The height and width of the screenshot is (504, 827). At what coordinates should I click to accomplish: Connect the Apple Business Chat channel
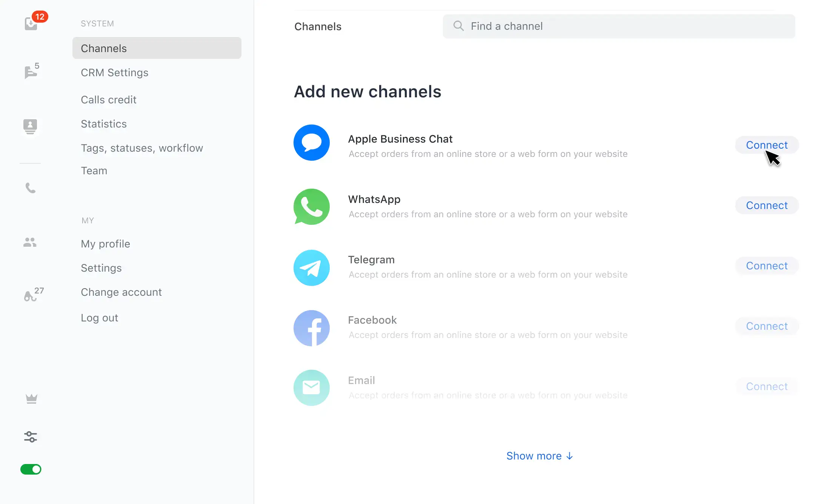tap(767, 145)
